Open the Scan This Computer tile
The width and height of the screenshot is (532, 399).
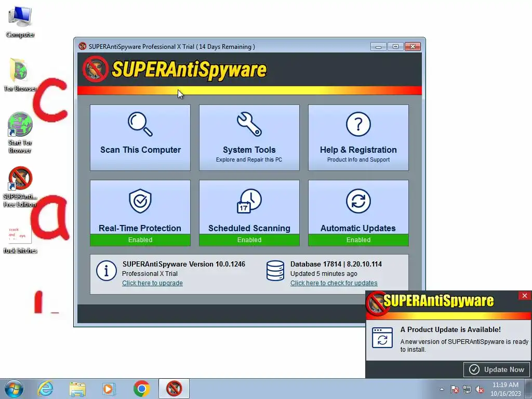pyautogui.click(x=140, y=137)
